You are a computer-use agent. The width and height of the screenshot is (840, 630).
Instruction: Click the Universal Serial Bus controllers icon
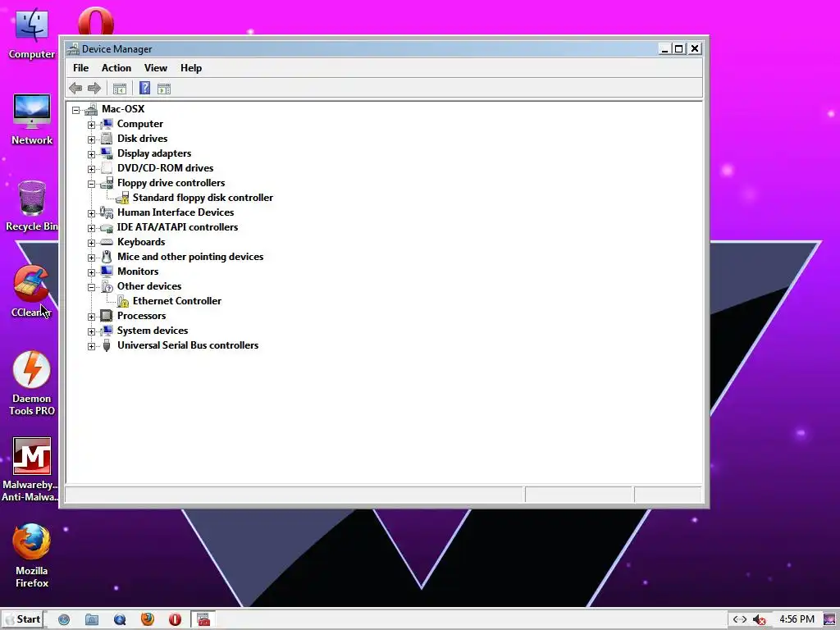(x=107, y=345)
